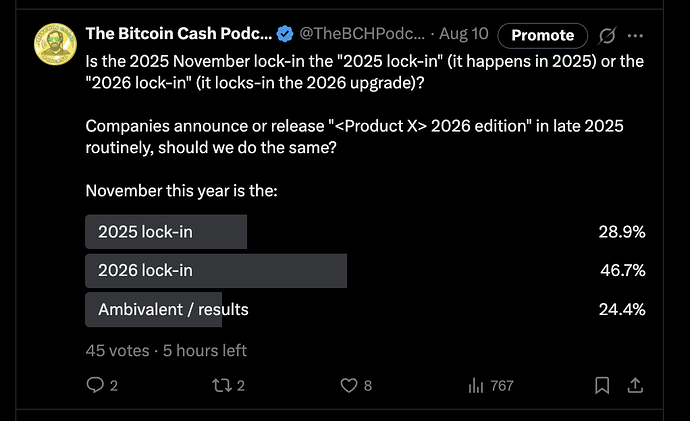This screenshot has width=690, height=421.
Task: Click the blue verified badge
Action: coord(285,34)
